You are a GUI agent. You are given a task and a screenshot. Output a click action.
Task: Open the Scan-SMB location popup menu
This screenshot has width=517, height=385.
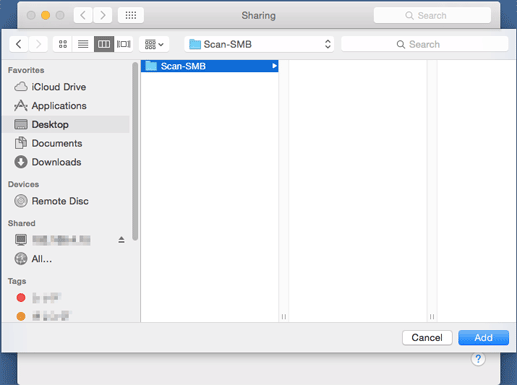259,44
